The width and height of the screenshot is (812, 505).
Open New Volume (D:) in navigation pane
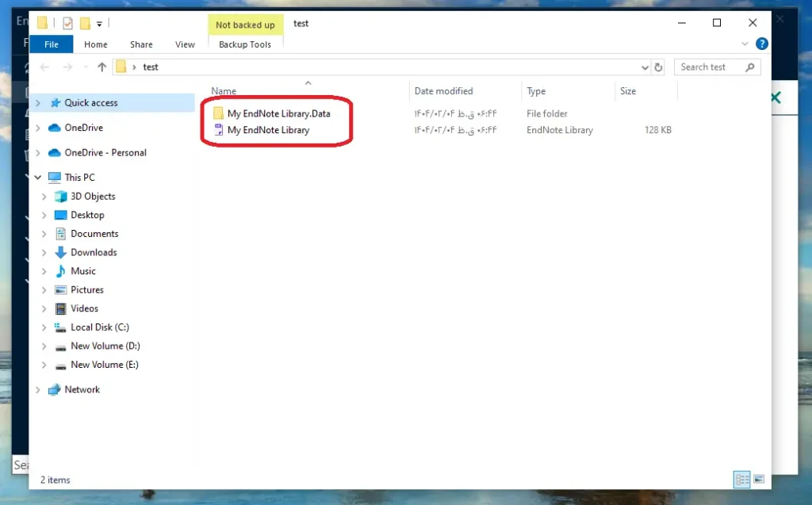click(105, 346)
